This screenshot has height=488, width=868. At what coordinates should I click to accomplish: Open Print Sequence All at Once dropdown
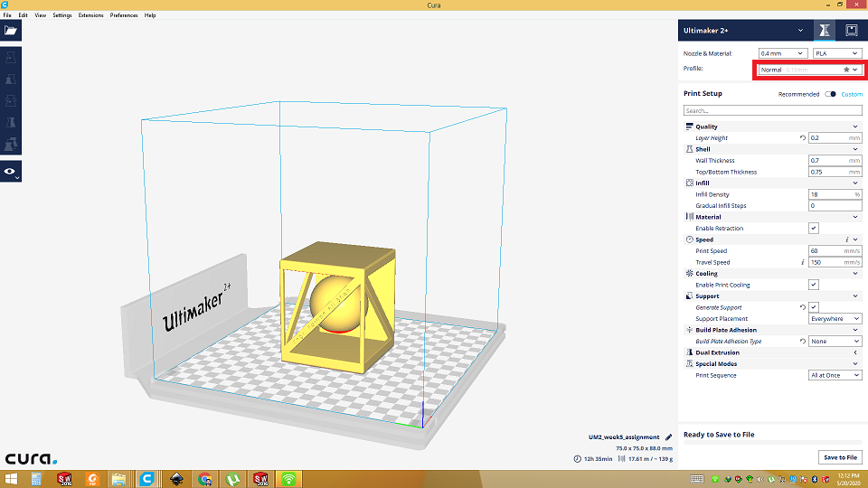point(835,375)
